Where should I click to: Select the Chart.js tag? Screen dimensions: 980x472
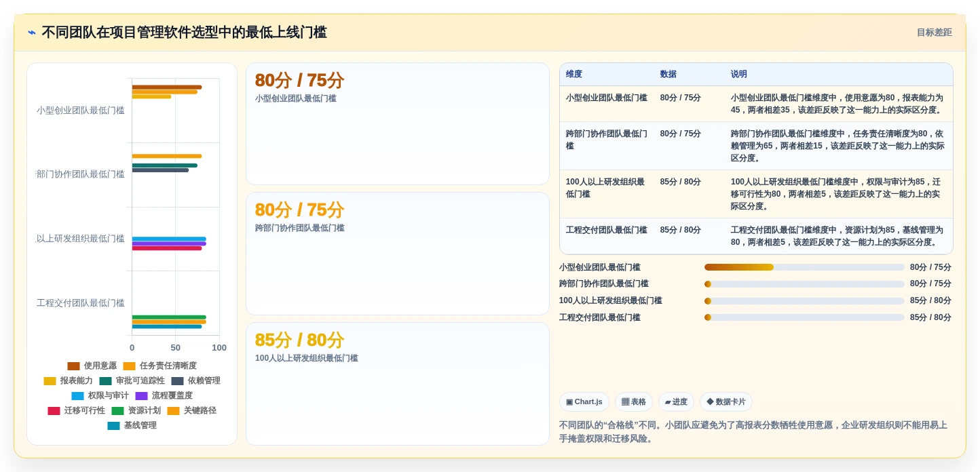tap(584, 402)
